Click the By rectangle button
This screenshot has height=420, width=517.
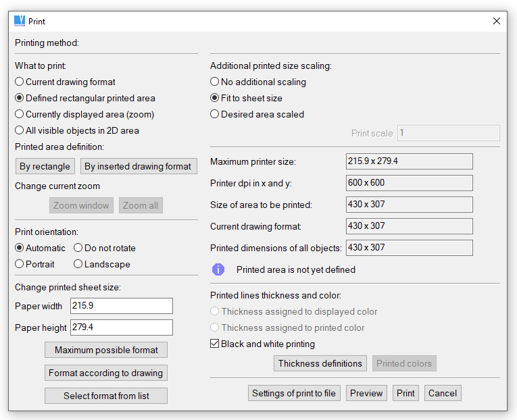(x=45, y=166)
